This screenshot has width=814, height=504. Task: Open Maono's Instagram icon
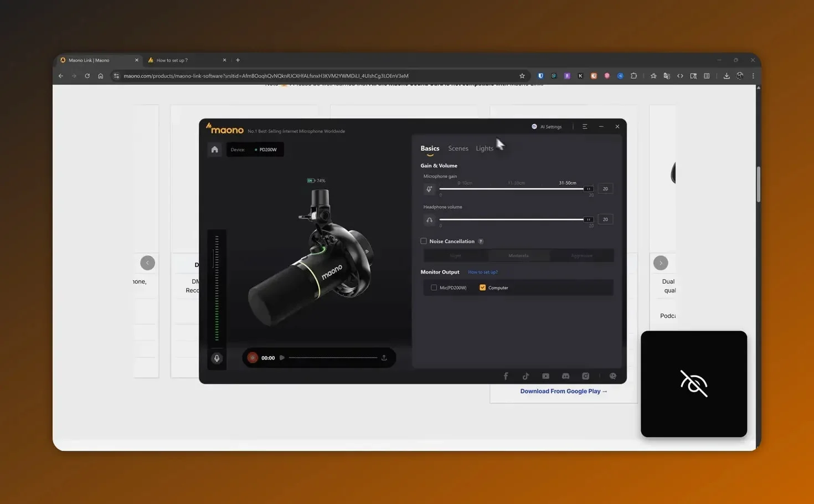(x=585, y=376)
